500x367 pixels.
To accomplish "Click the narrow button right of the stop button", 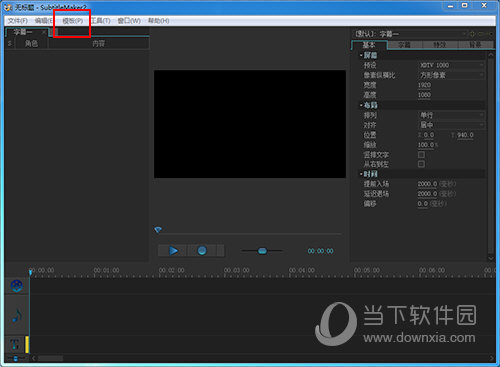I will tap(220, 251).
